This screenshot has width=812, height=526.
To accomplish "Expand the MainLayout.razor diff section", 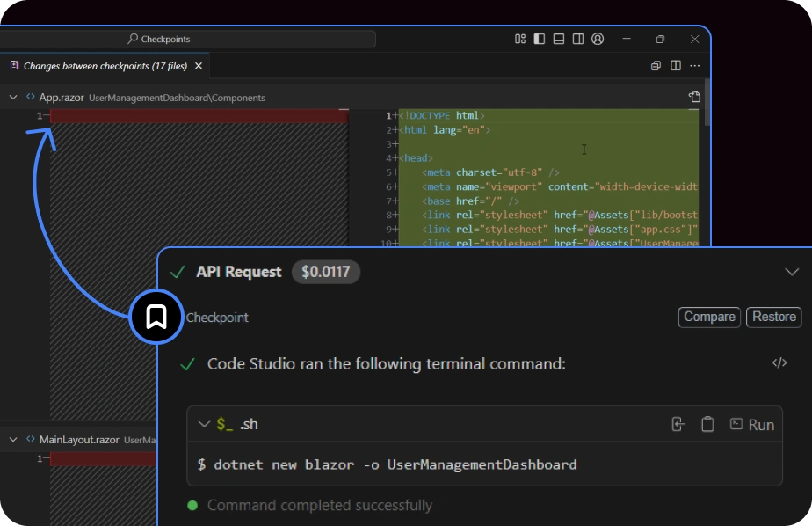I will coord(12,440).
